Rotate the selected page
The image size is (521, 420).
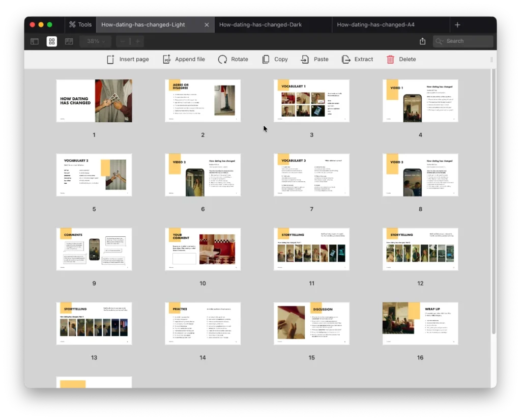tap(233, 59)
